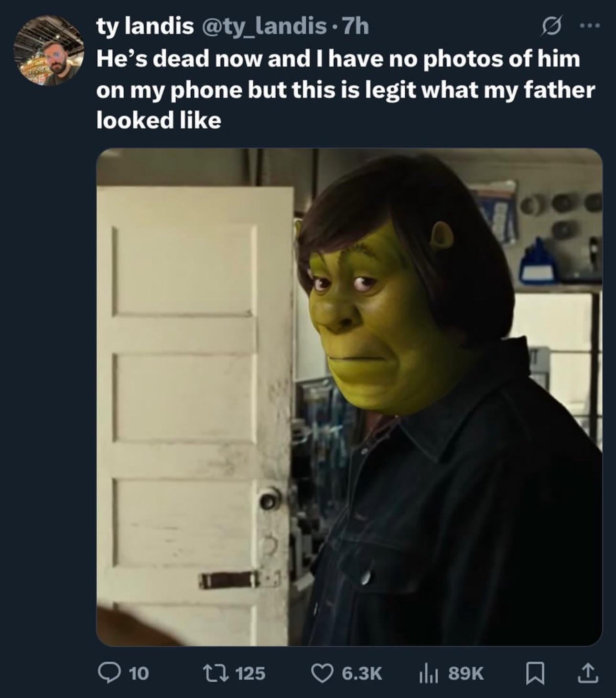Click the repost count of 125
Screen dimensions: 616x698
point(250,673)
